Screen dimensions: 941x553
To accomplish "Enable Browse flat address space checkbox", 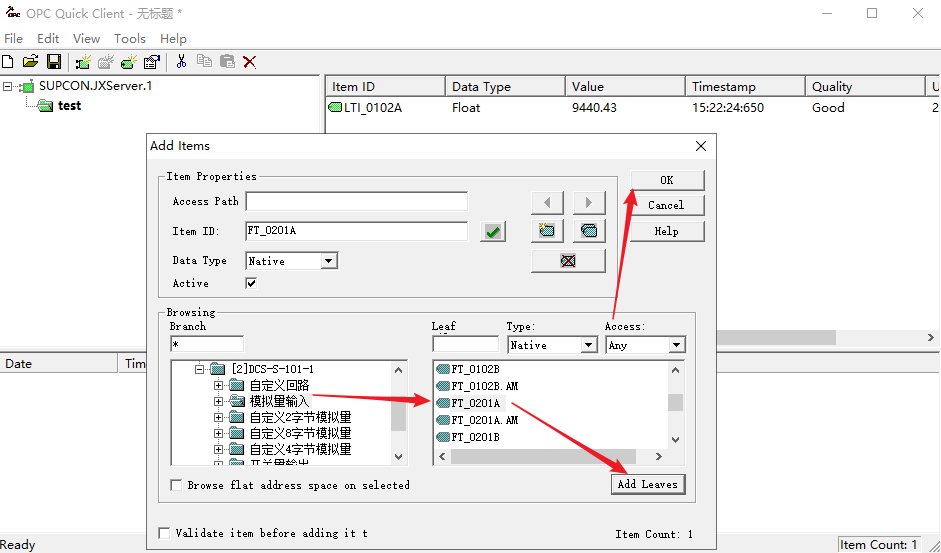I will coord(176,485).
